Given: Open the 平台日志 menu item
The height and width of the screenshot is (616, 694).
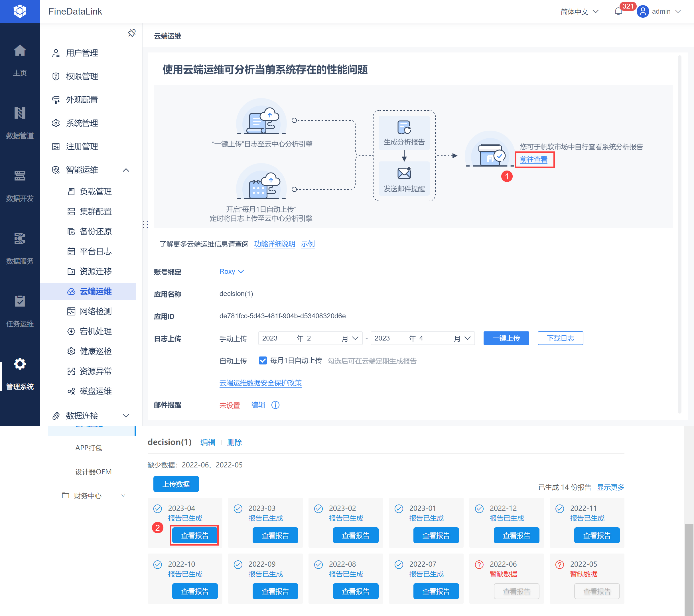Looking at the screenshot, I should tap(96, 251).
